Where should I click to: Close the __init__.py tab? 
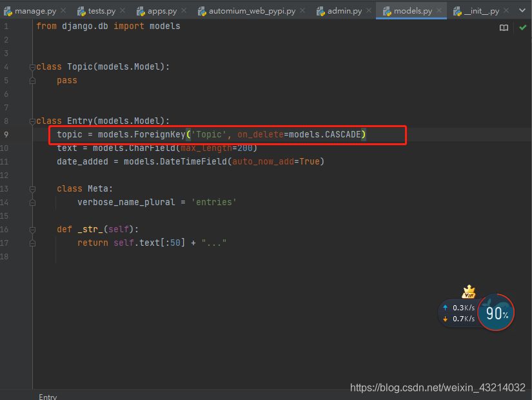[506, 10]
